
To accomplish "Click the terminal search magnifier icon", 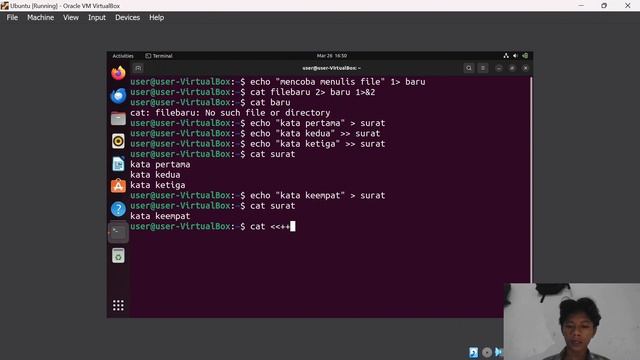I will pyautogui.click(x=469, y=68).
